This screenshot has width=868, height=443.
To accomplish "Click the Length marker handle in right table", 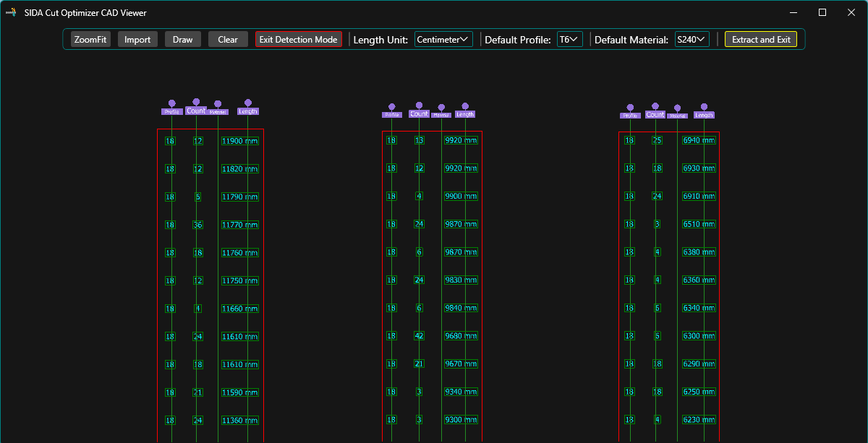I will [704, 107].
